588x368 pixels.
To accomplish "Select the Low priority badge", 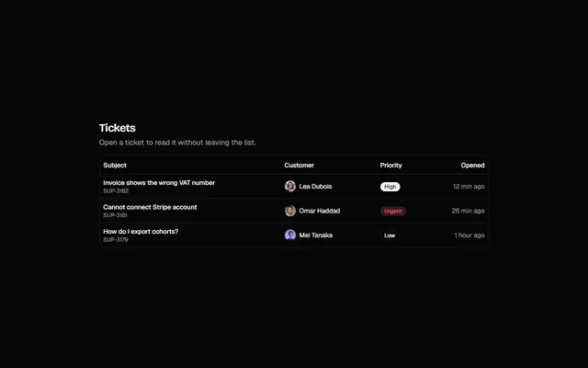I will [x=390, y=236].
